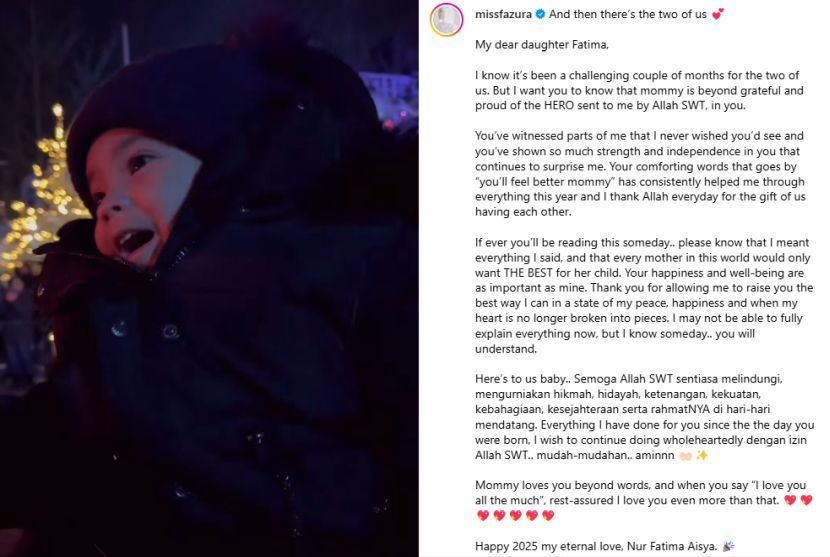Click the blue verified badge

[x=540, y=14]
